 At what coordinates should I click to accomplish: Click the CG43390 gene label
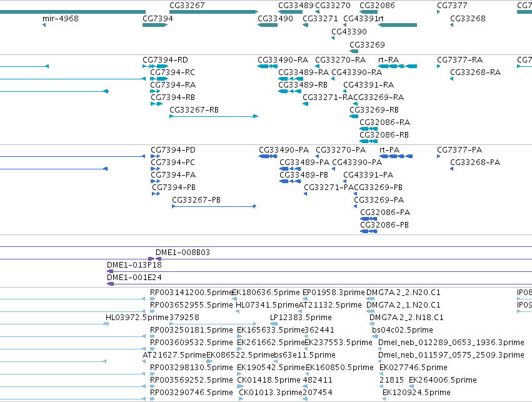tap(349, 32)
